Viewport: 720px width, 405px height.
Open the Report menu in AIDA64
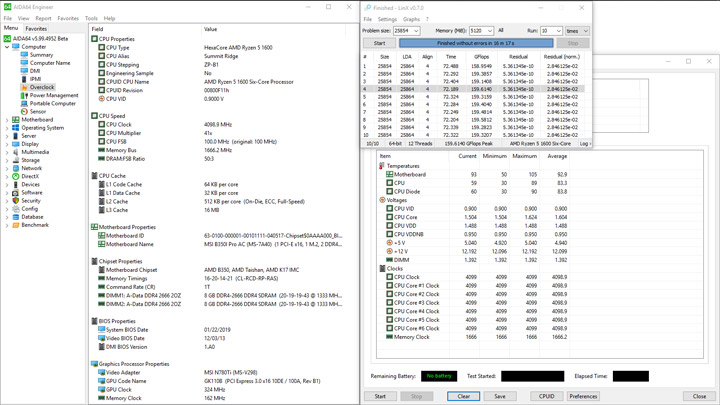(43, 18)
